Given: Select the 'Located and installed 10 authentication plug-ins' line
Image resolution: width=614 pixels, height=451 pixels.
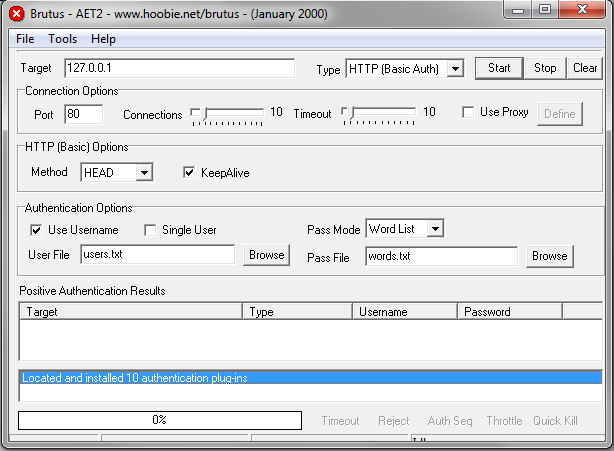Looking at the screenshot, I should (x=310, y=378).
